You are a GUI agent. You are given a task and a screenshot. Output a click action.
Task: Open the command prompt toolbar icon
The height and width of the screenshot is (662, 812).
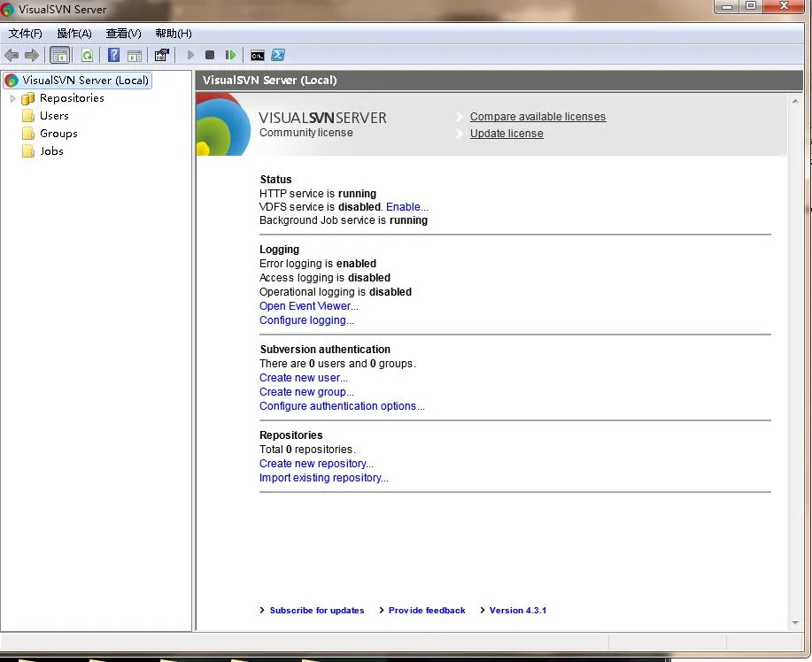[258, 56]
